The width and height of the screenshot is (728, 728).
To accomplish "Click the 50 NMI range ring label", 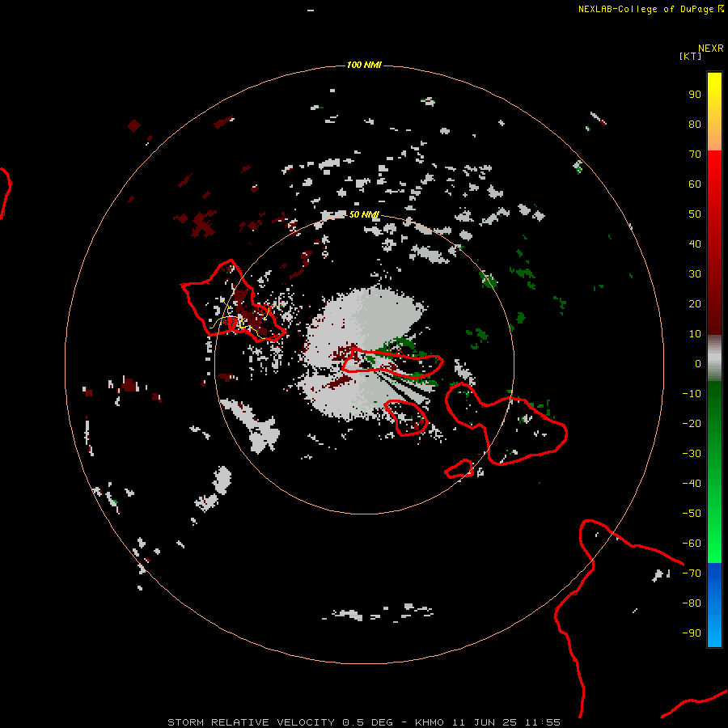I will (x=363, y=214).
